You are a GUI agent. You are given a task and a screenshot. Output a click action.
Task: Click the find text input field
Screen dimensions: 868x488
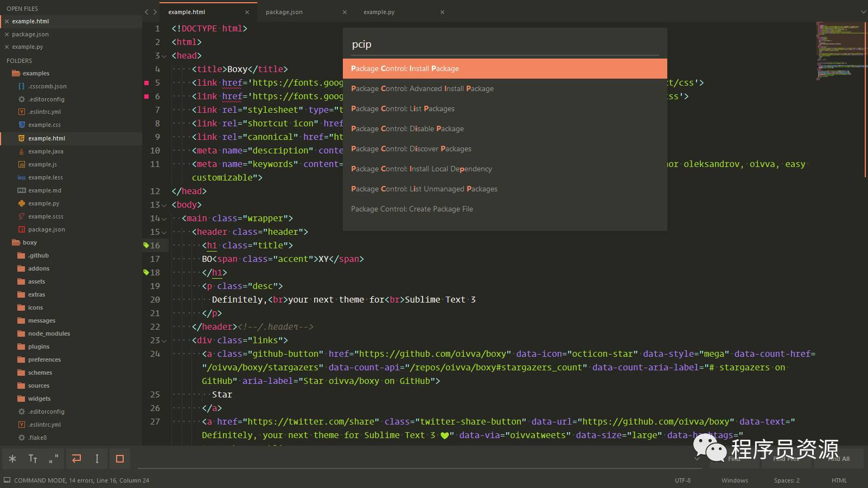[x=419, y=459]
